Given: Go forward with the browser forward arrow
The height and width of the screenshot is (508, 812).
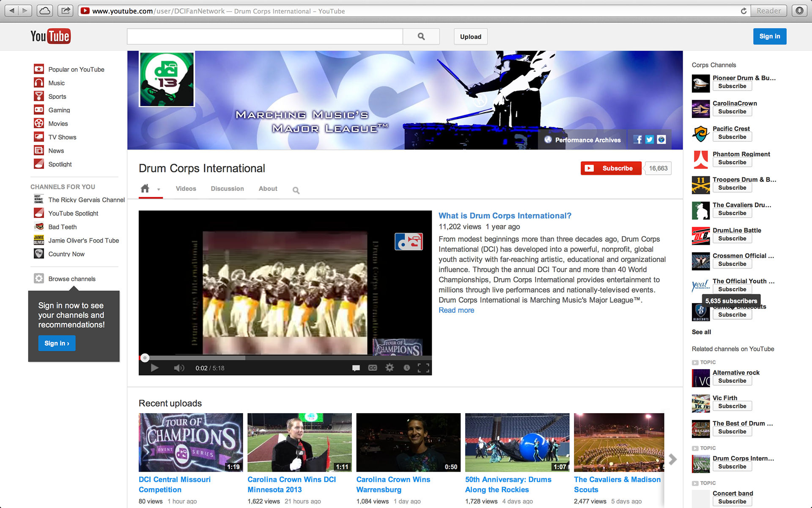Looking at the screenshot, I should click(25, 11).
